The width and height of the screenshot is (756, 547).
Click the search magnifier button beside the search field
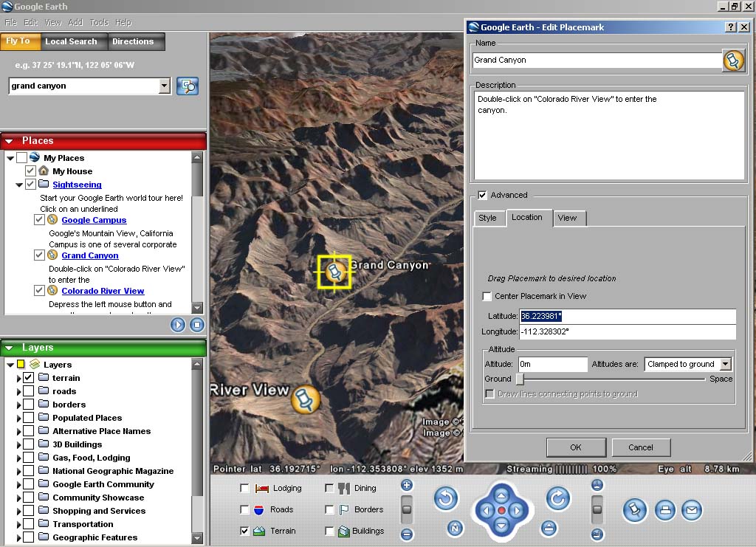click(x=188, y=86)
